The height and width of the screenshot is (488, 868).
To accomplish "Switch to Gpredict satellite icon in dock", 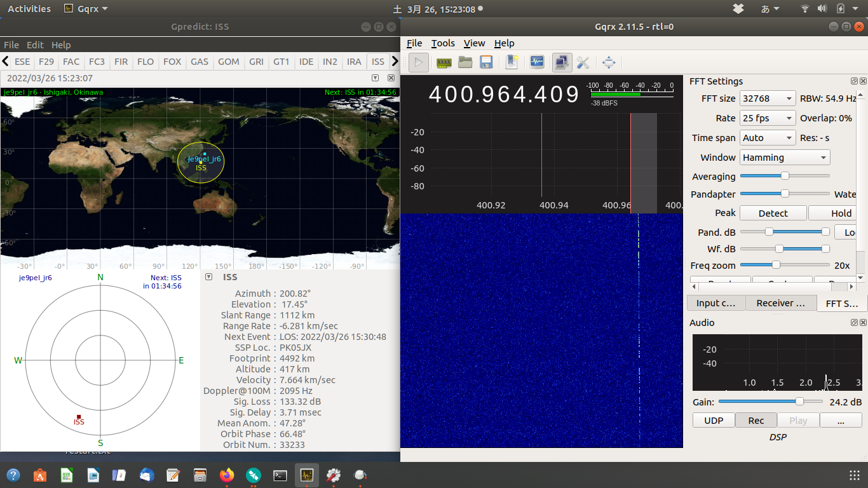I will 253,475.
